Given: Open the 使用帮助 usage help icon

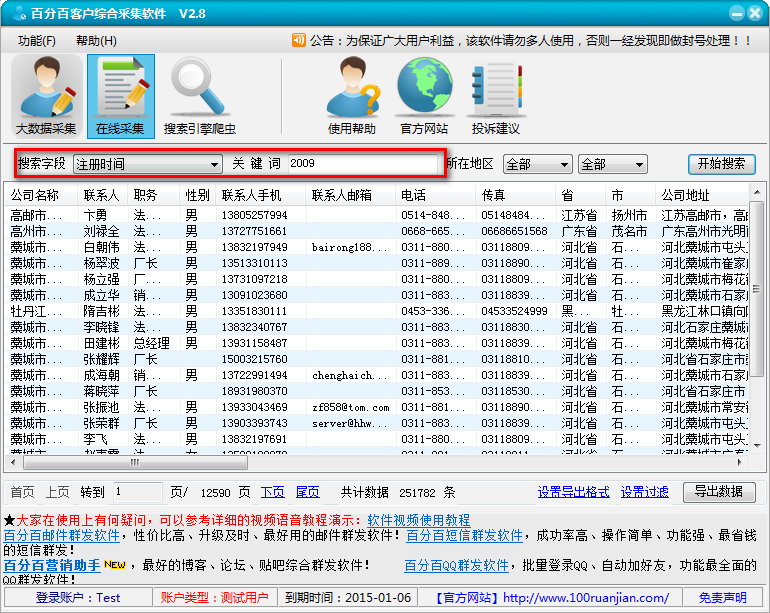Looking at the screenshot, I should [352, 96].
